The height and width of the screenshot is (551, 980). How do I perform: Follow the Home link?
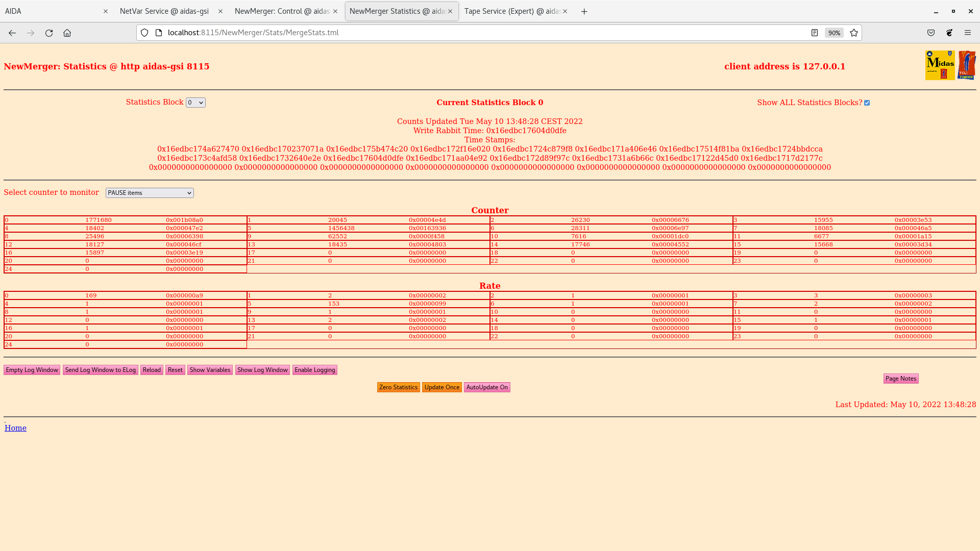coord(15,428)
